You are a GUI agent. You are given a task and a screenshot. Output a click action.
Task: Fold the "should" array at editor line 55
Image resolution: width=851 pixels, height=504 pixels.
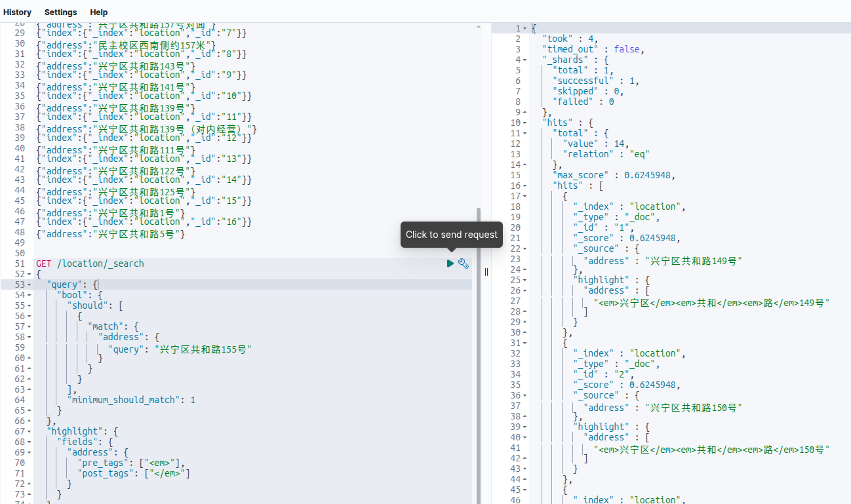[x=30, y=305]
